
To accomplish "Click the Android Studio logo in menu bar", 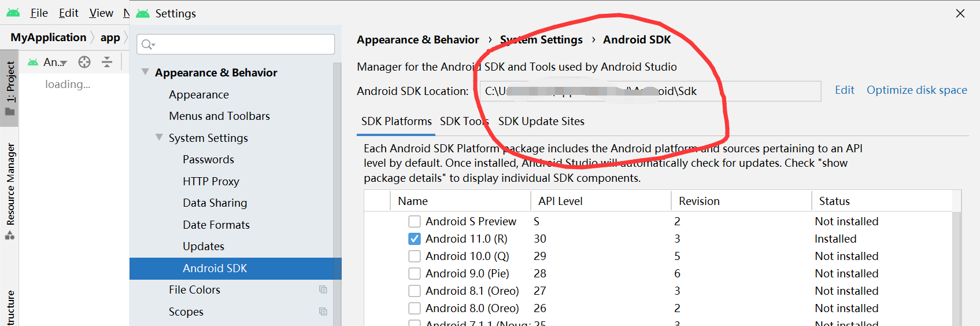I will point(13,12).
